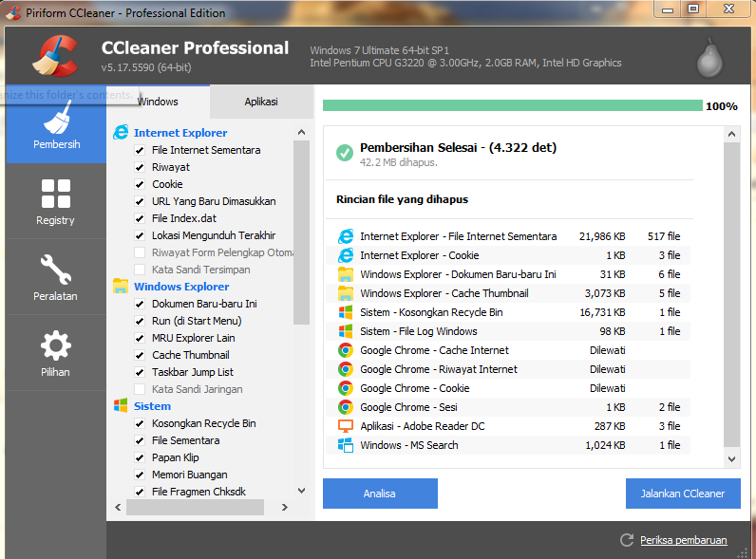Image resolution: width=756 pixels, height=559 pixels.
Task: Click Windows icon for Kosongkan Recycle Bin result
Action: coord(346,312)
